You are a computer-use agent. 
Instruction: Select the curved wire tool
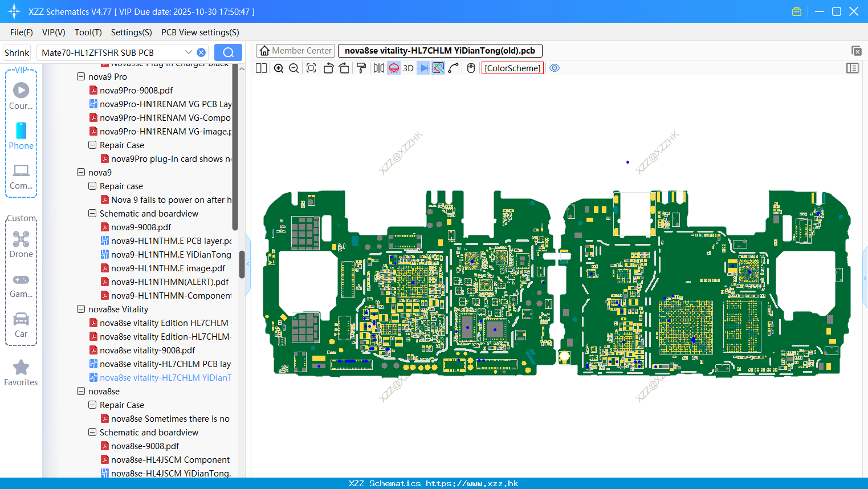454,68
